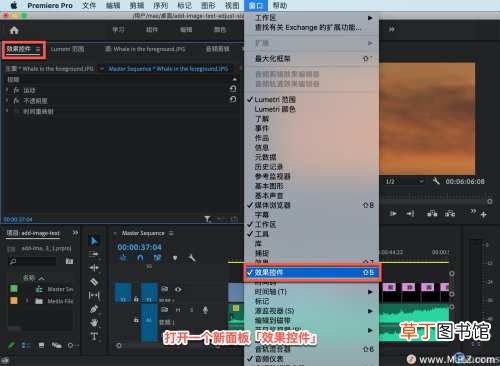Open the Apple menu
Image resolution: width=500 pixels, height=366 pixels.
[14, 5]
